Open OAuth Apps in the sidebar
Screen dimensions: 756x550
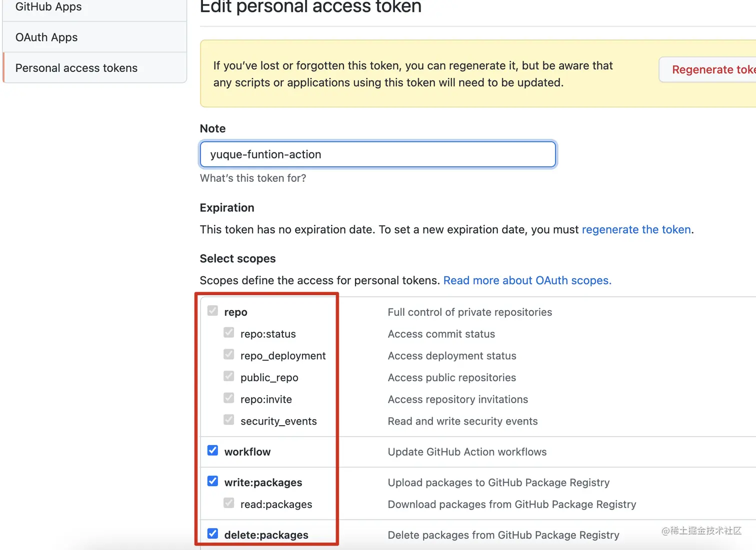(46, 37)
